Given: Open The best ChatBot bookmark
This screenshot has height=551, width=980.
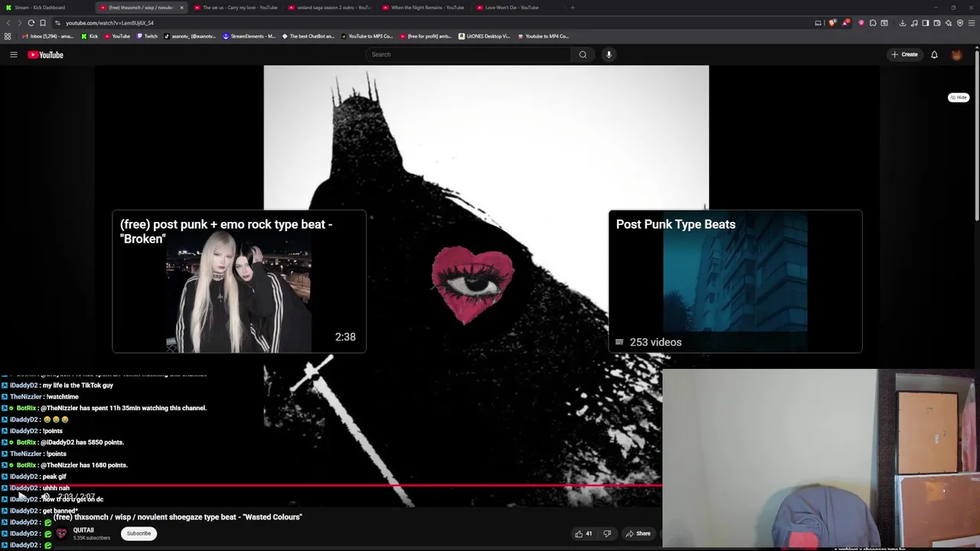Looking at the screenshot, I should pyautogui.click(x=308, y=36).
